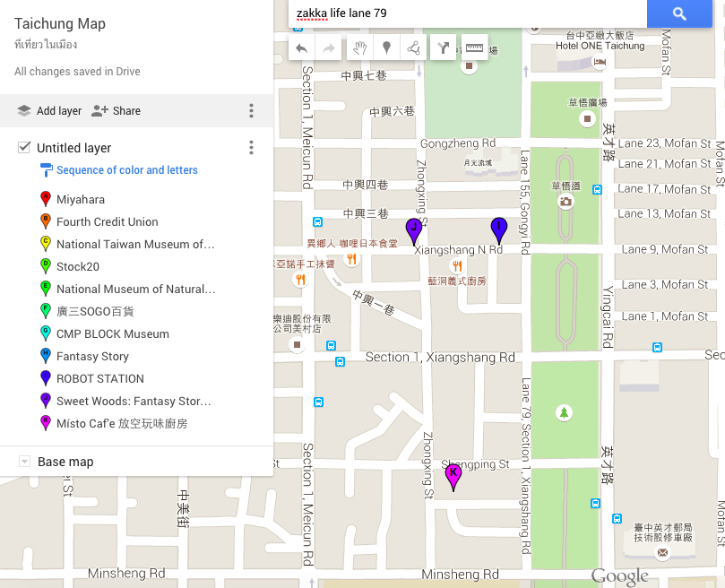725x588 pixels.
Task: Select the add directions tool
Action: [x=444, y=48]
